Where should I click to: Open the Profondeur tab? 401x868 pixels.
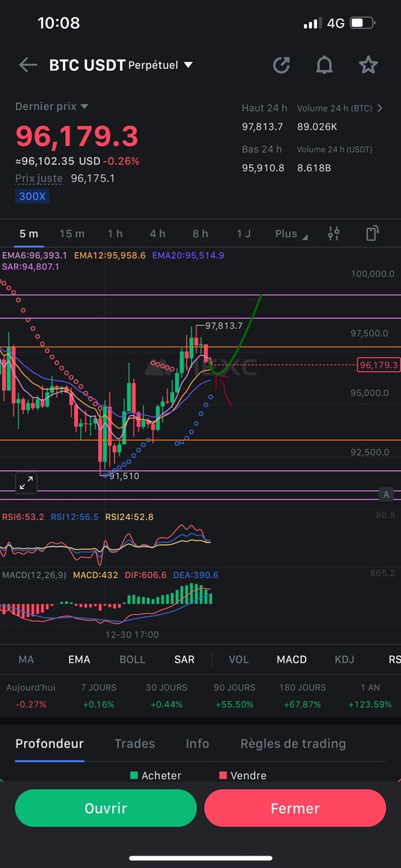pos(49,744)
